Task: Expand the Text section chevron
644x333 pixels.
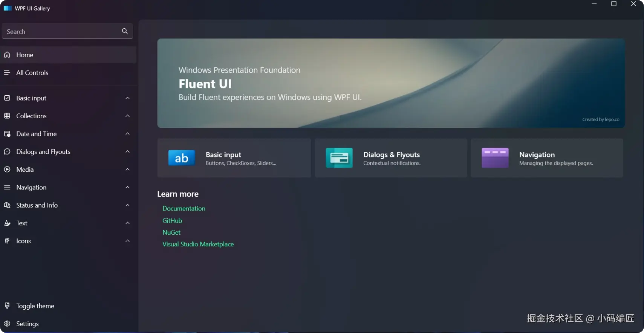Action: coord(127,223)
